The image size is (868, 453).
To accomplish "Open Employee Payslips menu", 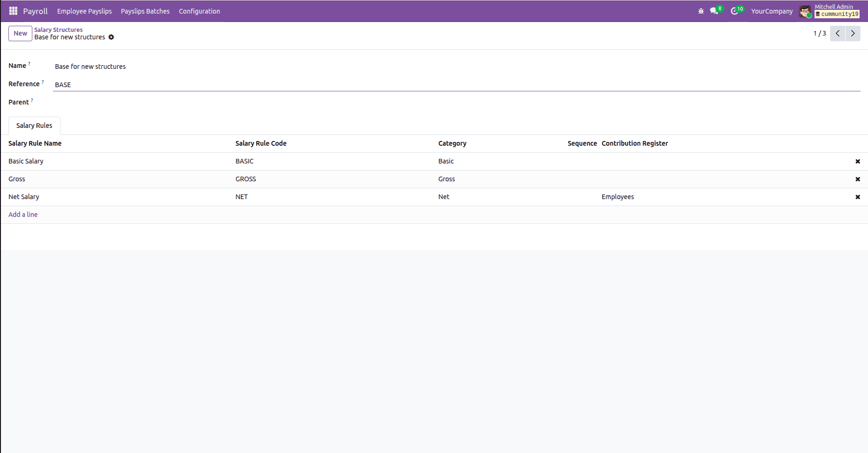I will point(84,11).
